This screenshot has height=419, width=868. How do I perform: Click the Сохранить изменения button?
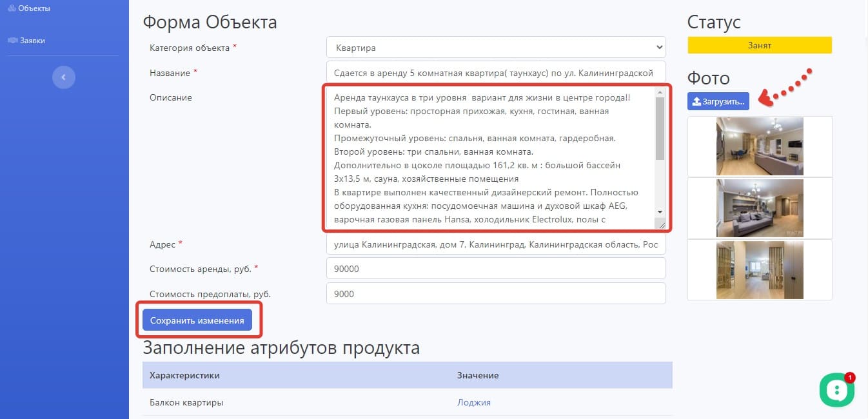pyautogui.click(x=197, y=320)
